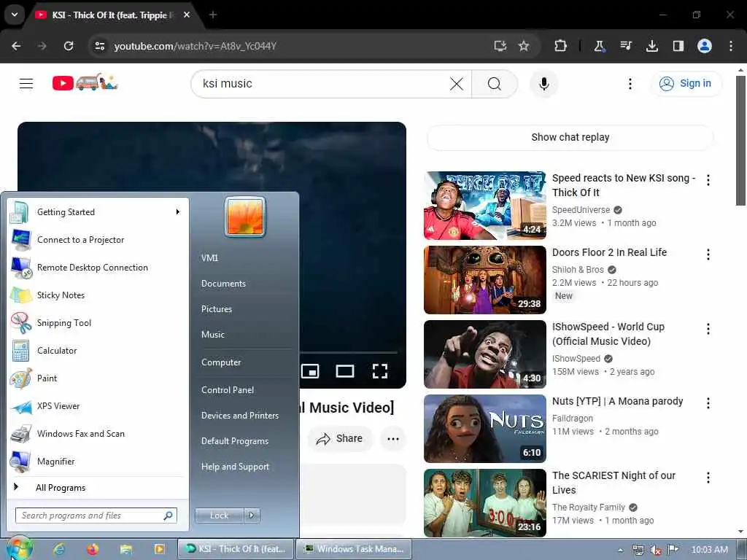Bookmark this page with star icon
Image resolution: width=747 pixels, height=560 pixels.
point(524,46)
